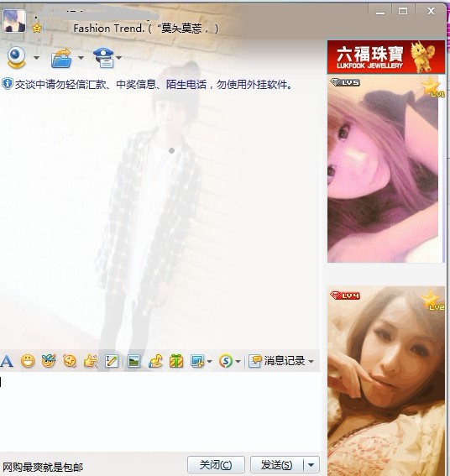Close the chat window with X
Image resolution: width=450 pixels, height=476 pixels.
(x=431, y=12)
